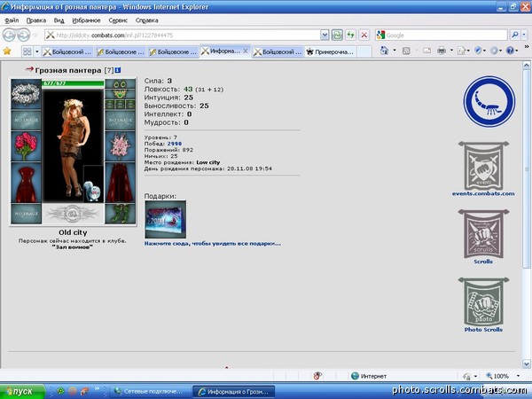
Task: Click the Home icon in the toolbar
Action: click(x=385, y=51)
